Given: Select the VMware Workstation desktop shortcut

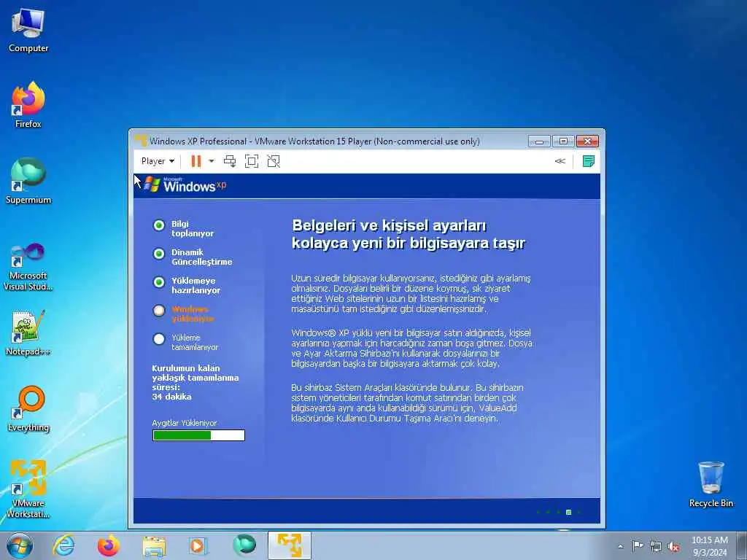Looking at the screenshot, I should tap(28, 489).
